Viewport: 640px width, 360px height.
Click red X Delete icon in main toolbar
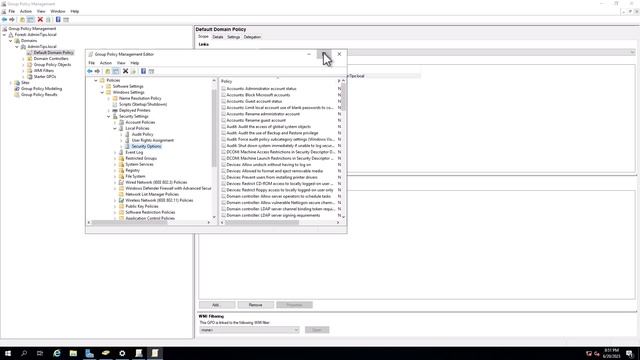tap(40, 20)
